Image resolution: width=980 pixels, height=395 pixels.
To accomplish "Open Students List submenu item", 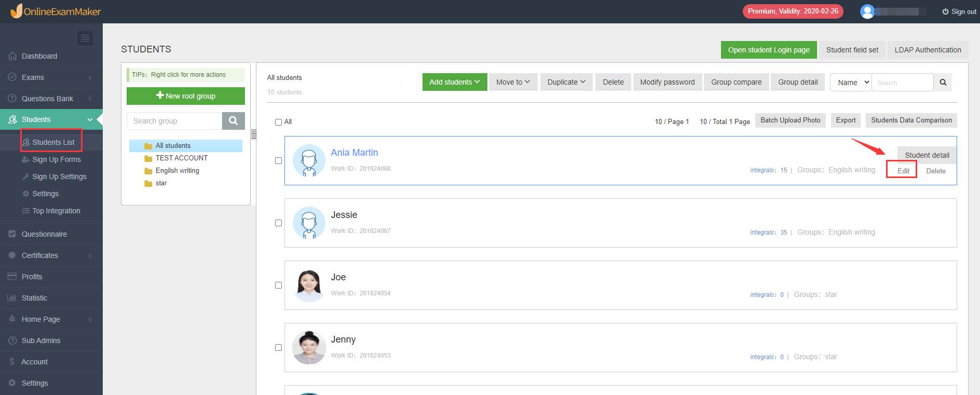I will point(51,142).
